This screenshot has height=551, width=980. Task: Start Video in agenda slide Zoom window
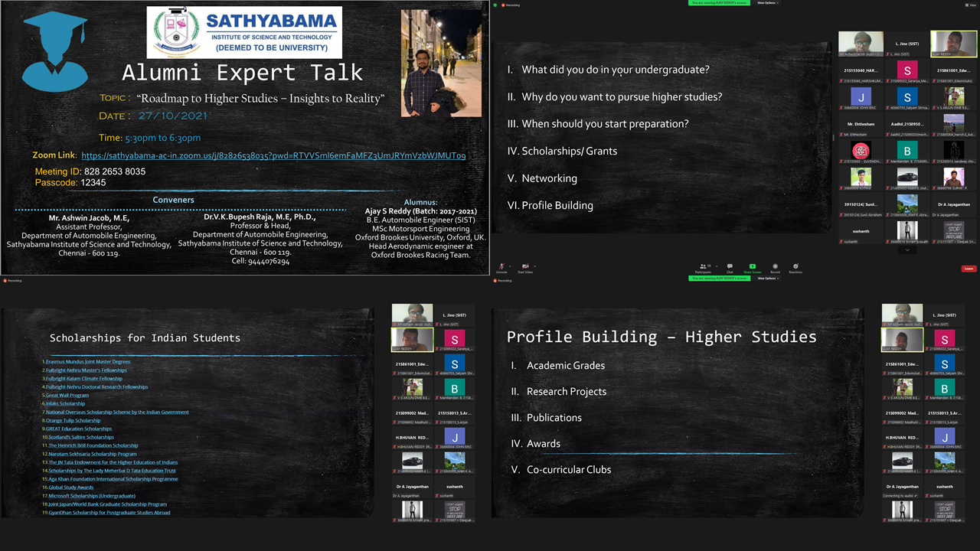(x=525, y=268)
